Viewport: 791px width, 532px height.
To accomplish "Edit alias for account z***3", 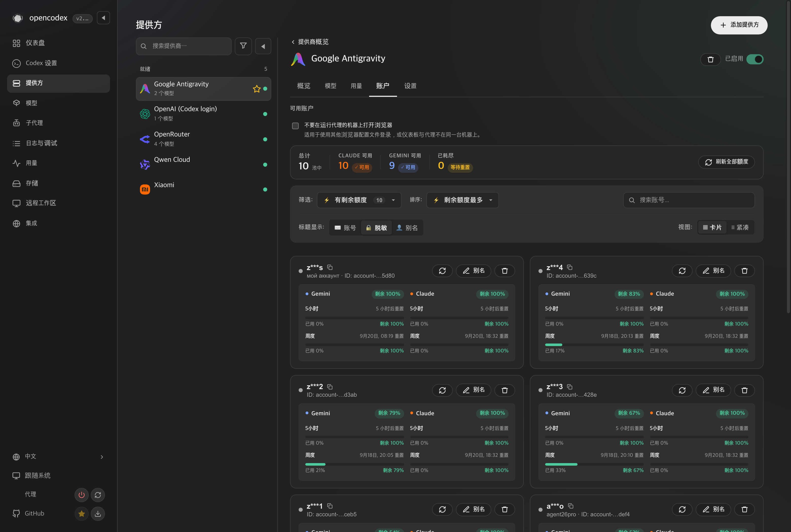I will point(713,390).
